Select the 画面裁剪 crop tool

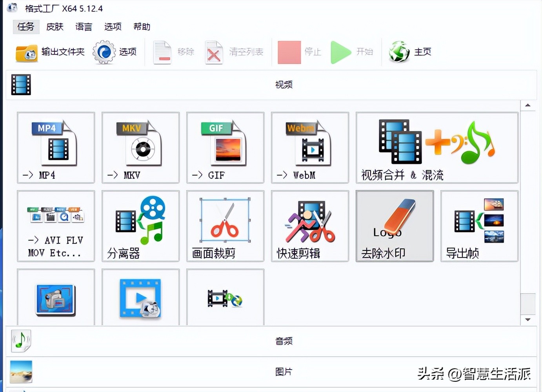pos(225,226)
